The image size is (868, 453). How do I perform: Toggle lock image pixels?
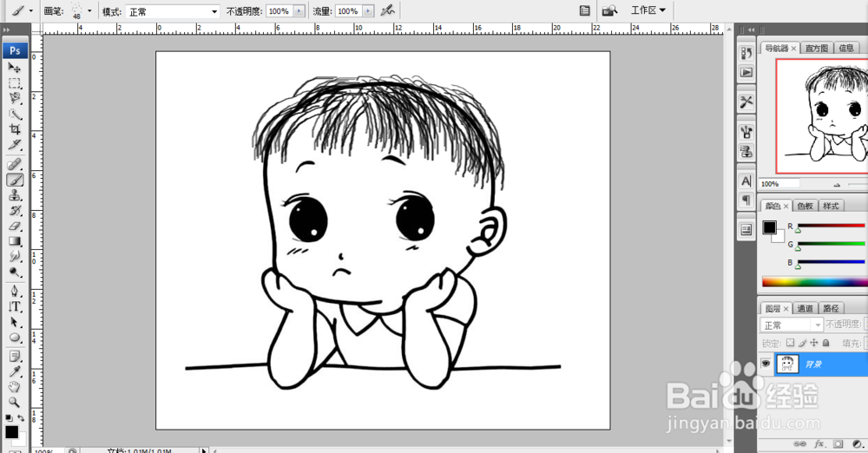(x=802, y=343)
